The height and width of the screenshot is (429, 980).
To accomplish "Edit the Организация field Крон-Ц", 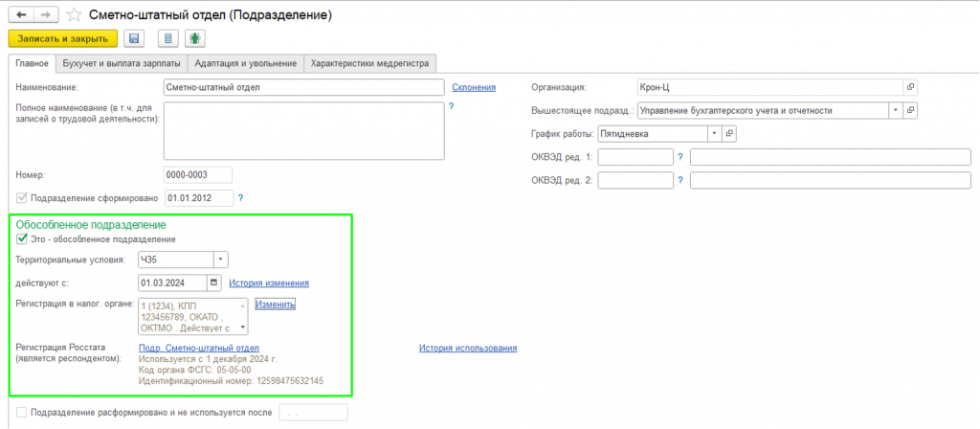I will [x=769, y=87].
